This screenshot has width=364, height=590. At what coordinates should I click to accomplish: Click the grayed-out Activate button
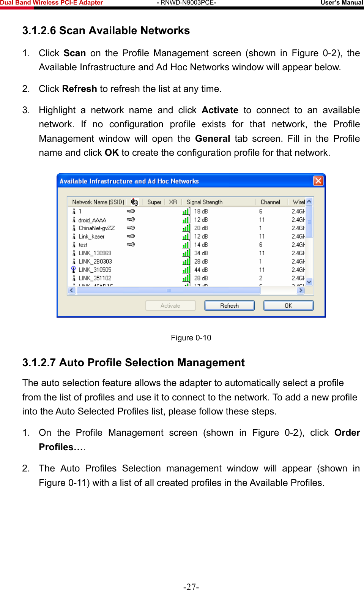(170, 305)
